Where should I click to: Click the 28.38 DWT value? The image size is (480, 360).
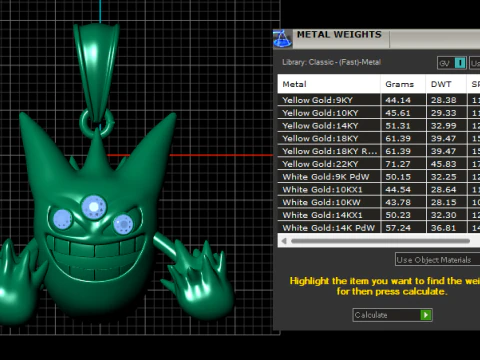443,100
